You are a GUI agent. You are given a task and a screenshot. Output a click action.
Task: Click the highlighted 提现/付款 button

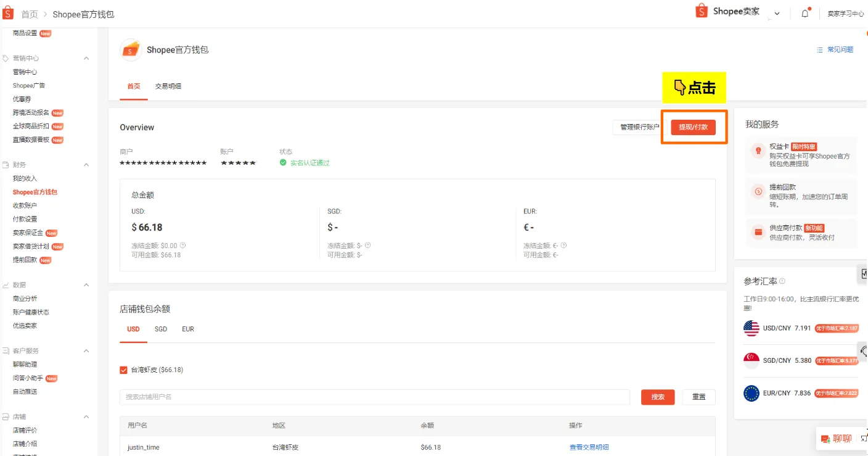tap(694, 126)
